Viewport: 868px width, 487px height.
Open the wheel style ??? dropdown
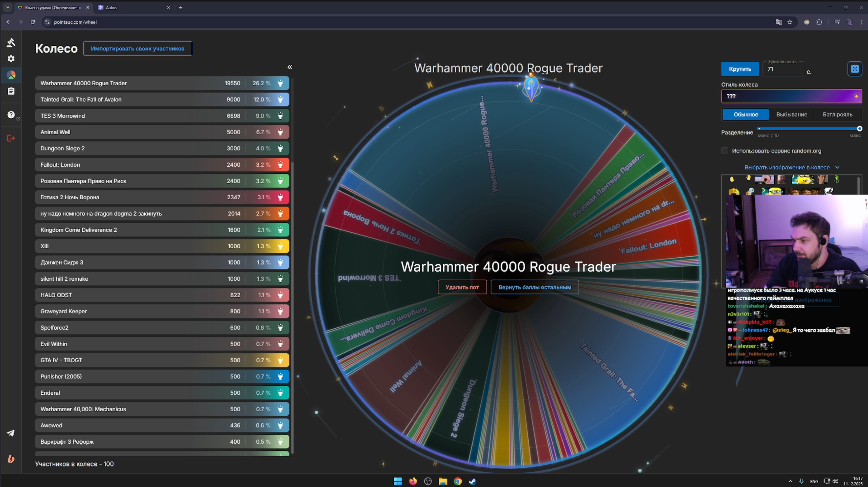tap(791, 96)
